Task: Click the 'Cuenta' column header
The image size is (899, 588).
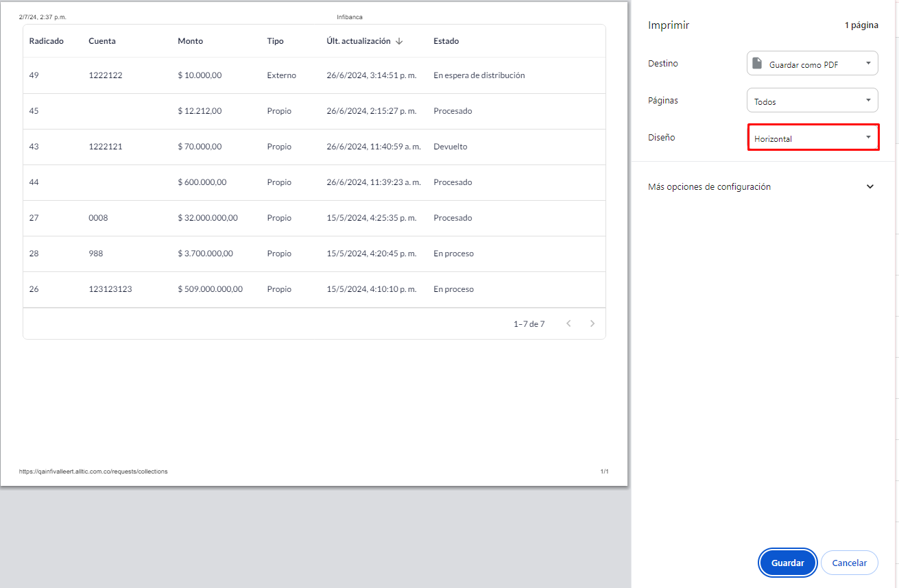Action: [102, 41]
